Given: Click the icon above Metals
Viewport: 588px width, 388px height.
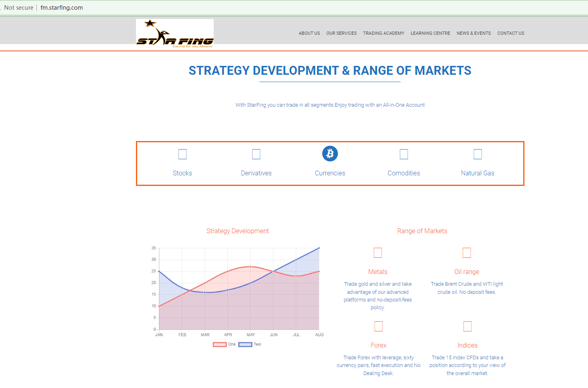Looking at the screenshot, I should click(x=378, y=253).
